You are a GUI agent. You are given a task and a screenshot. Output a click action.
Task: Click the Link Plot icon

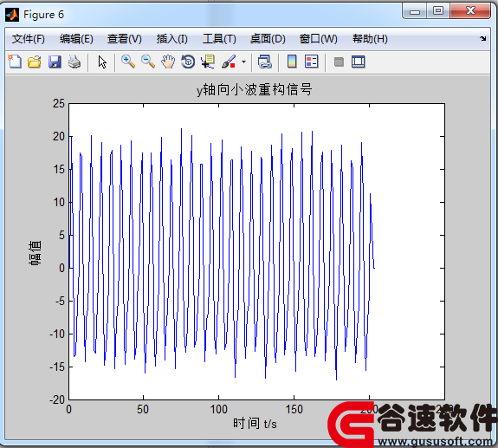[x=264, y=62]
